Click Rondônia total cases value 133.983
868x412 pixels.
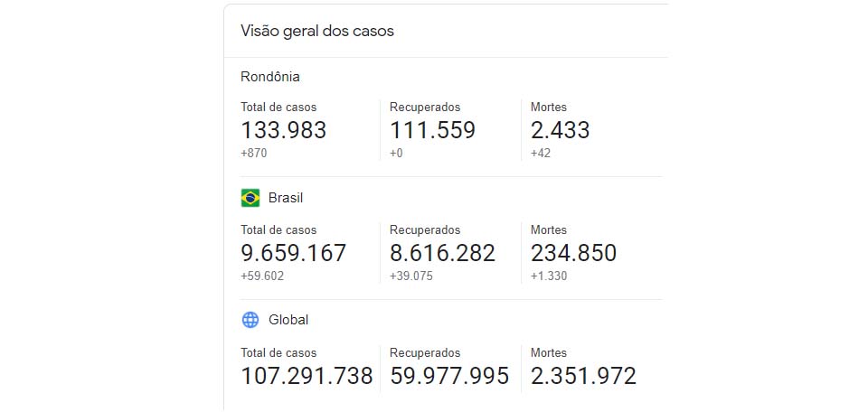(283, 130)
